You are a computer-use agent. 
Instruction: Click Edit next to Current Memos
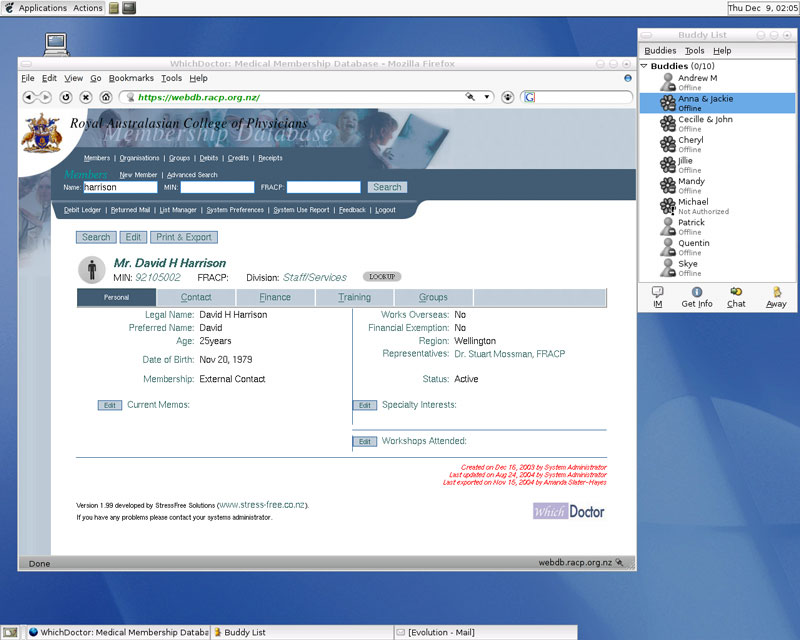pos(110,405)
